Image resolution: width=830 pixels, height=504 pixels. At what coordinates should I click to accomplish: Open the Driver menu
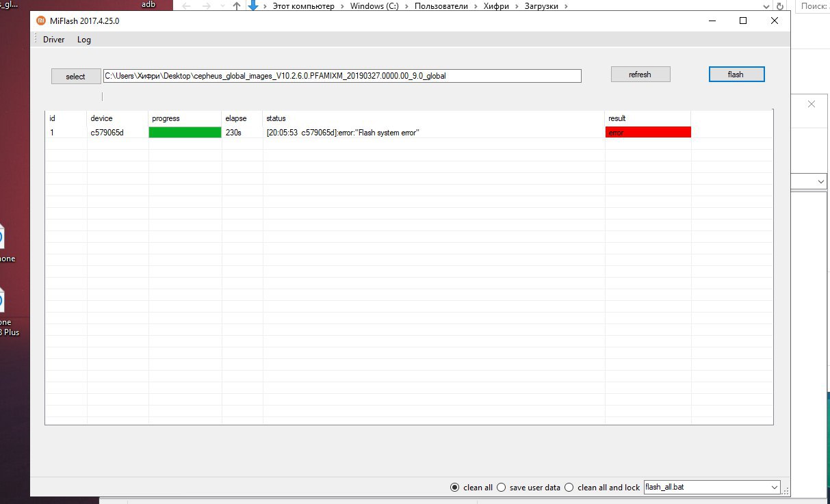pos(54,40)
